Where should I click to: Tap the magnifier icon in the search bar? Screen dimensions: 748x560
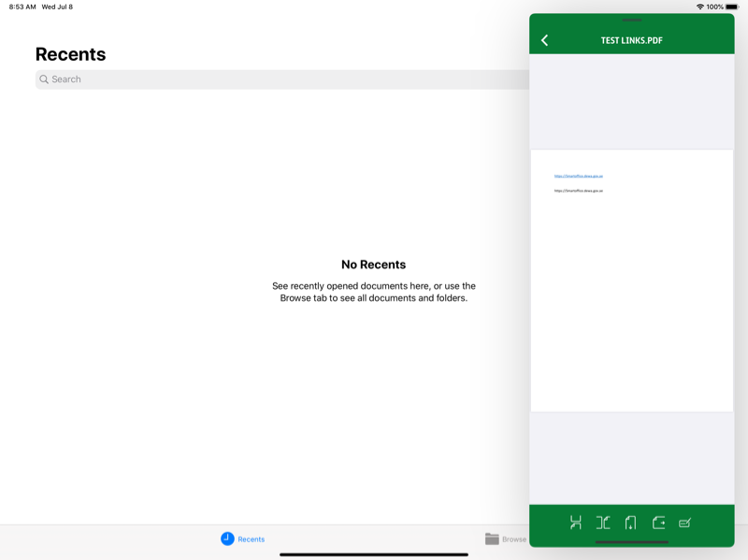click(x=44, y=79)
